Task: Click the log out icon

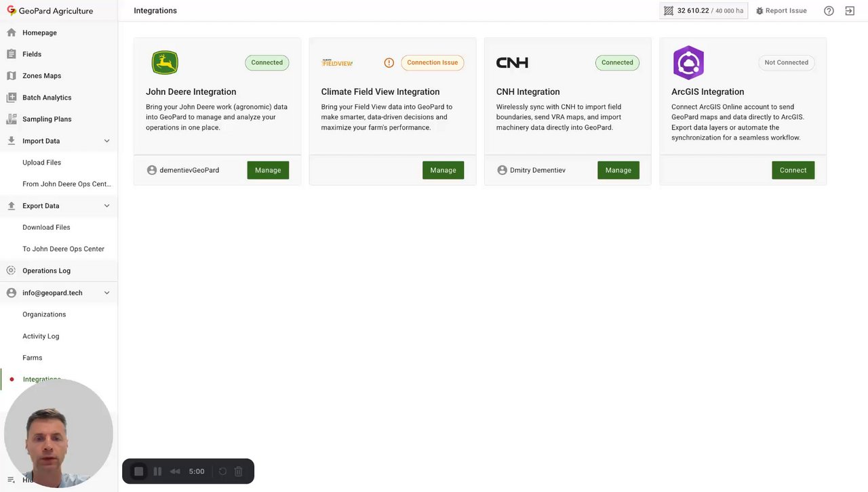Action: pyautogui.click(x=850, y=11)
